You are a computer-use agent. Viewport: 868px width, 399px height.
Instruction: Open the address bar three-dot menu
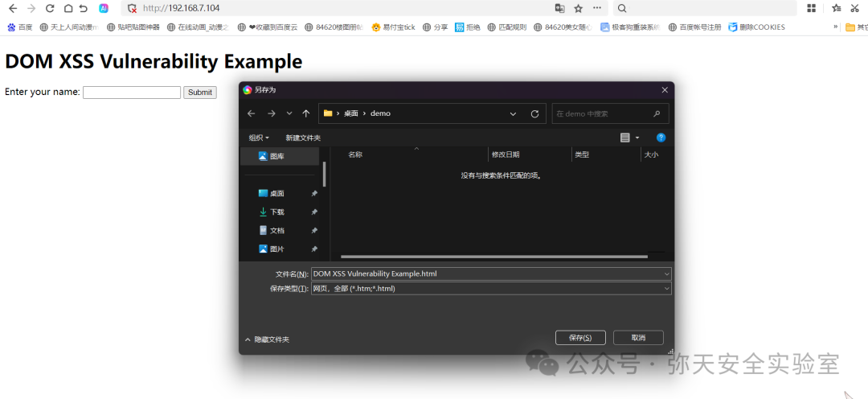597,8
